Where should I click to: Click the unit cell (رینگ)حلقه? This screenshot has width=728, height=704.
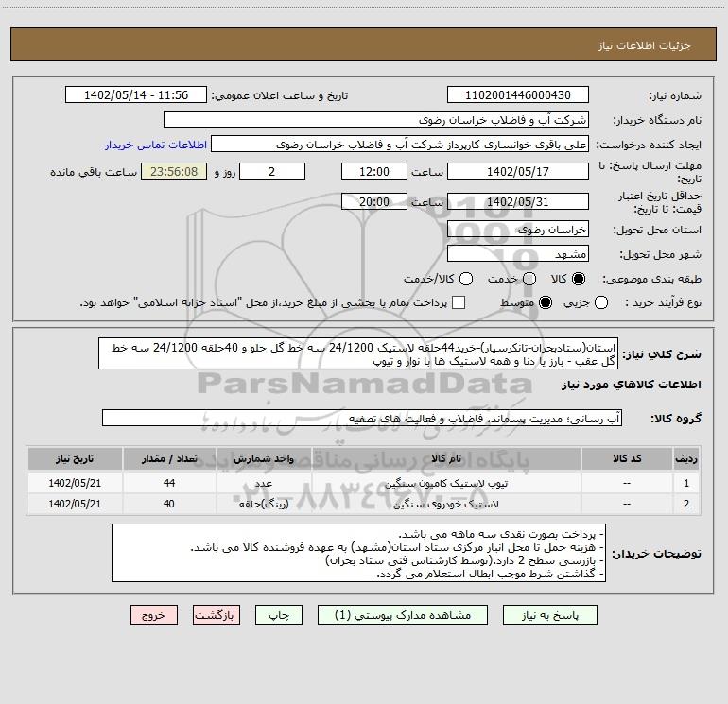pos(264,504)
